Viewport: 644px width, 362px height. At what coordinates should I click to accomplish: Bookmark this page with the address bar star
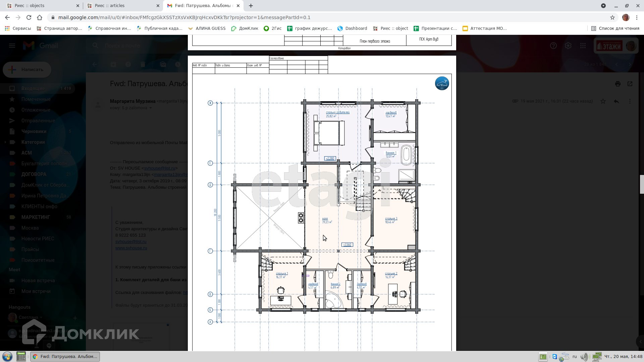(612, 17)
